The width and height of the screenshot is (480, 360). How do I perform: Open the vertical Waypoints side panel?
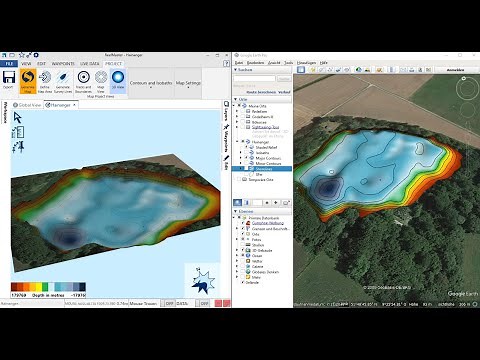pyautogui.click(x=226, y=138)
